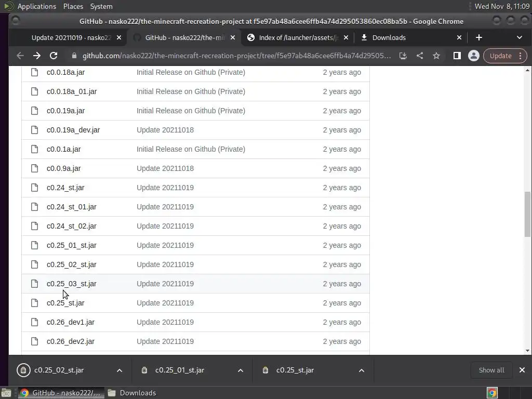
Task: Click the address bar URL field
Action: click(x=236, y=56)
